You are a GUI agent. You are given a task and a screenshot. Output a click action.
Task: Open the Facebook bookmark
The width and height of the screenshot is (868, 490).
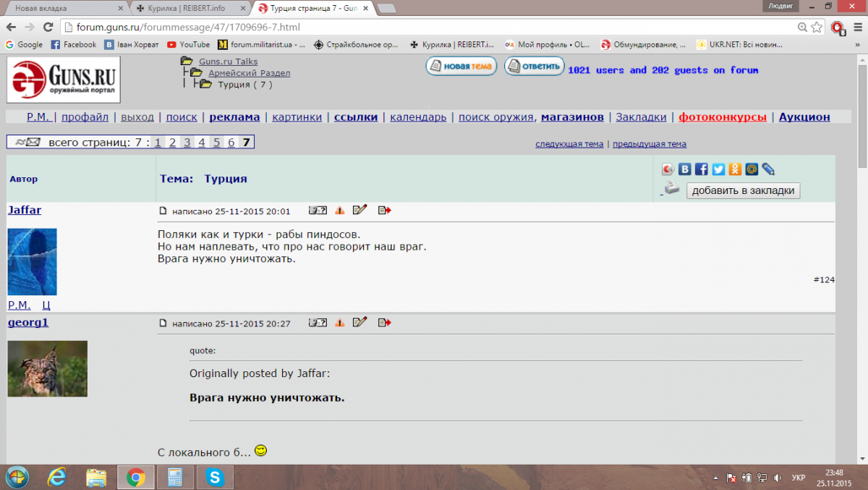pyautogui.click(x=74, y=44)
